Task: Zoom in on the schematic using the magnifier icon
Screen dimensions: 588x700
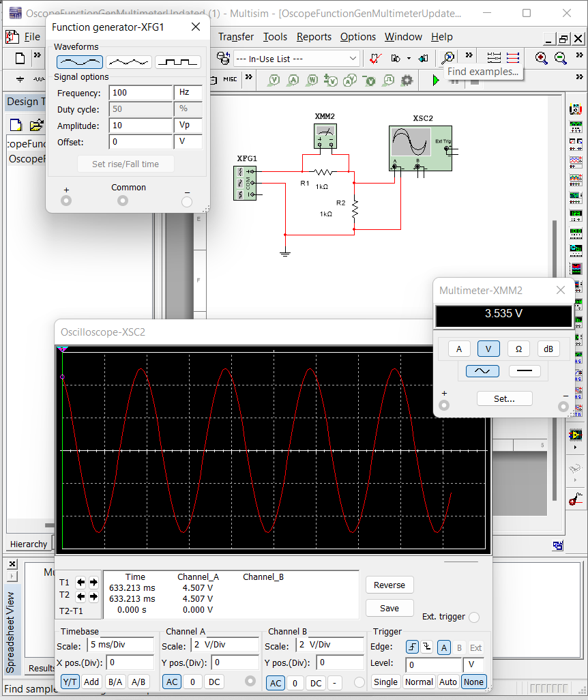Action: pos(540,59)
